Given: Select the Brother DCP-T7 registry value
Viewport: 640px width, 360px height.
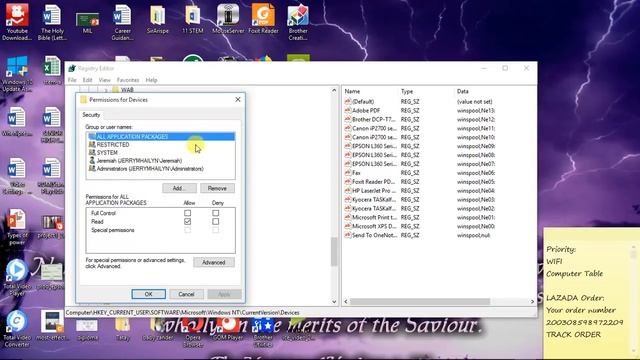Looking at the screenshot, I should 370,119.
